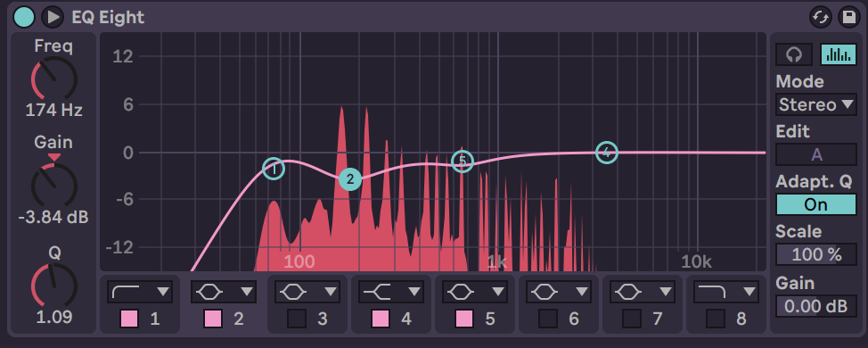Image resolution: width=868 pixels, height=348 pixels.
Task: Select band 2 number label
Action: point(239,319)
